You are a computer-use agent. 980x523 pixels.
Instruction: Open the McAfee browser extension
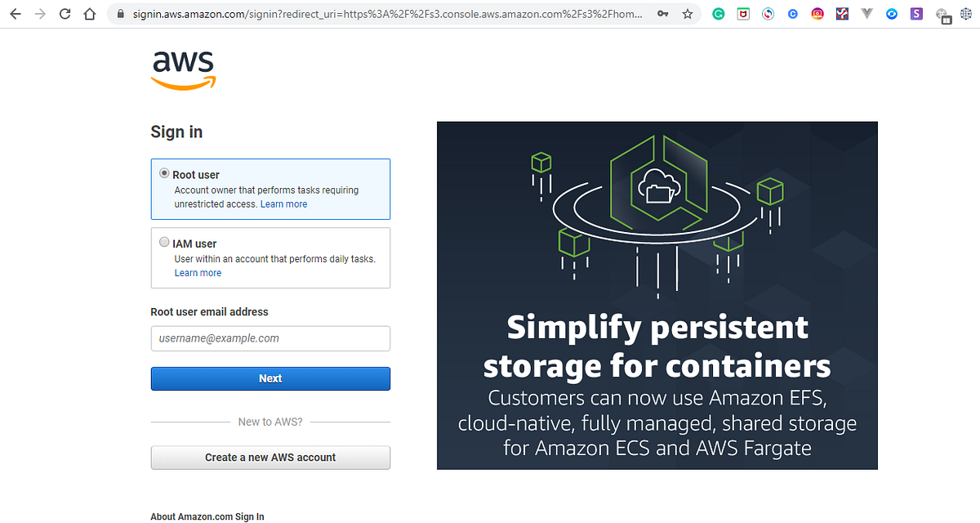743,14
